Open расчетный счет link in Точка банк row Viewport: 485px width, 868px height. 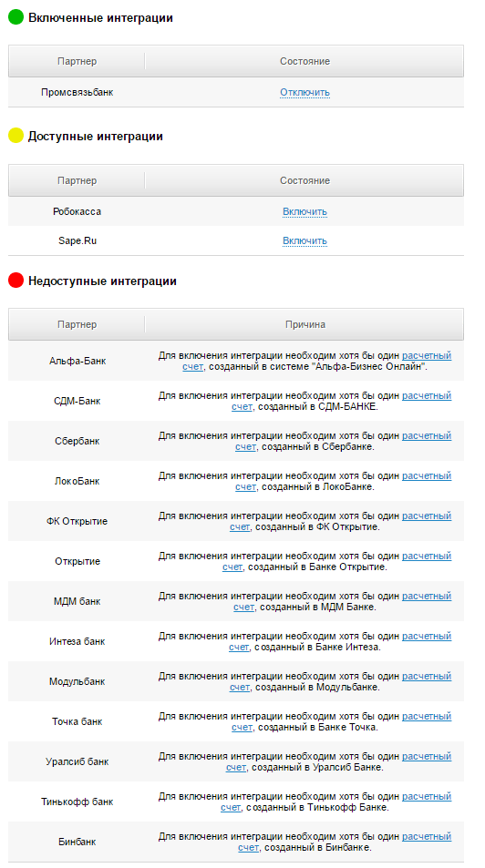[x=427, y=716]
